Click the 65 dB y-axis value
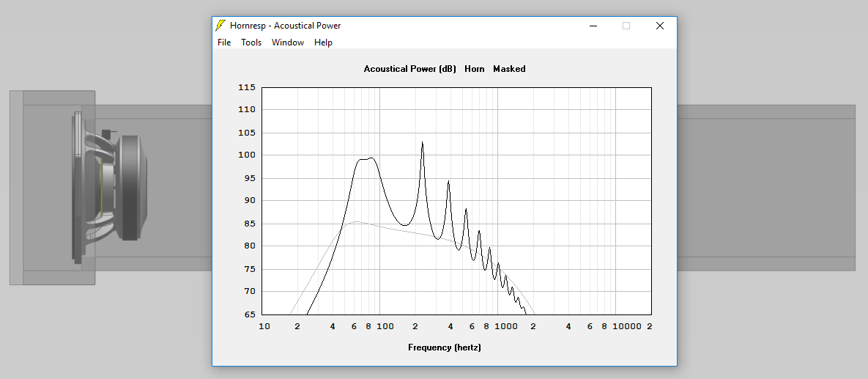This screenshot has height=379, width=868. 250,314
